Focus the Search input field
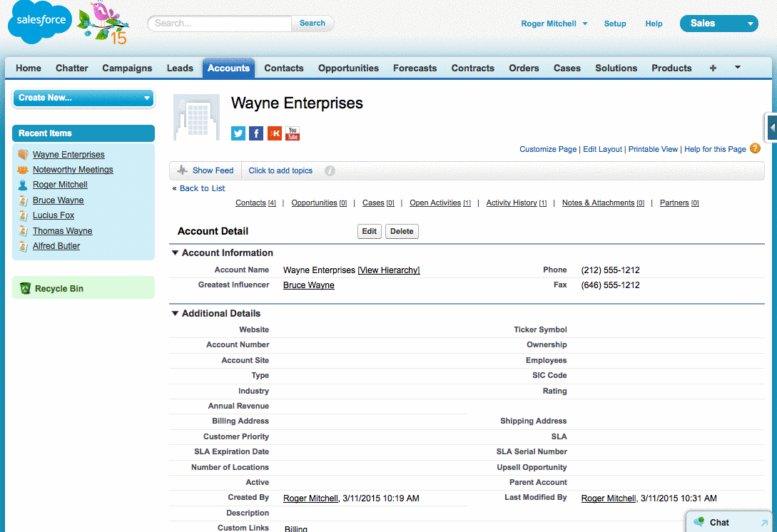The image size is (777, 532). click(220, 24)
